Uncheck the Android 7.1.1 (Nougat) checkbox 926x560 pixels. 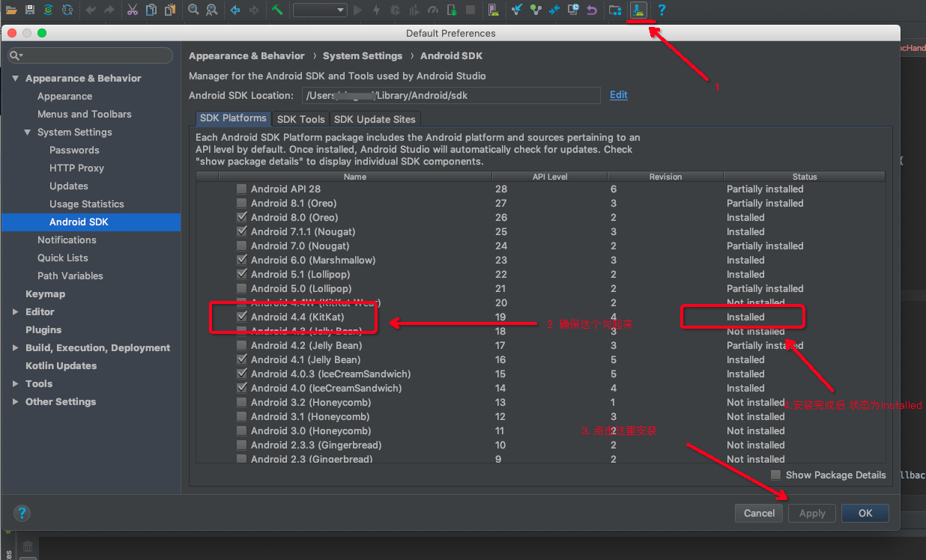(x=241, y=231)
